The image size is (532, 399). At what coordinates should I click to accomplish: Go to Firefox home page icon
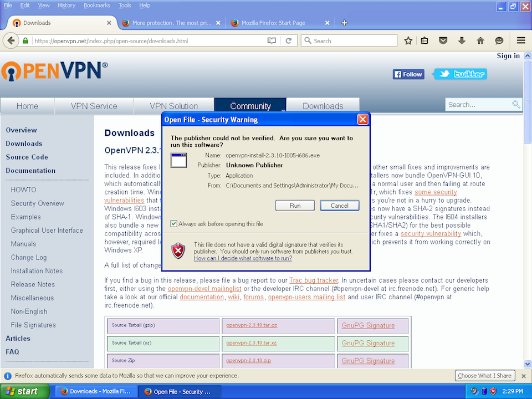[x=480, y=40]
